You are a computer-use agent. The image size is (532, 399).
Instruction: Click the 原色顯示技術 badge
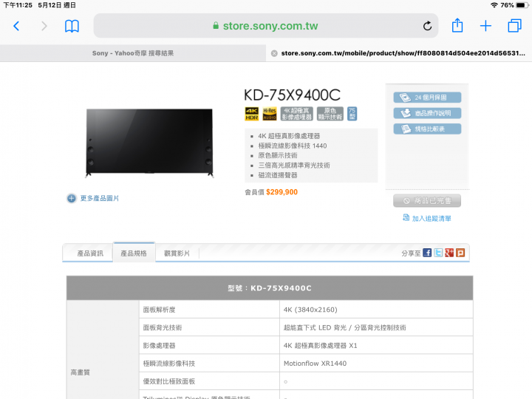tap(330, 114)
